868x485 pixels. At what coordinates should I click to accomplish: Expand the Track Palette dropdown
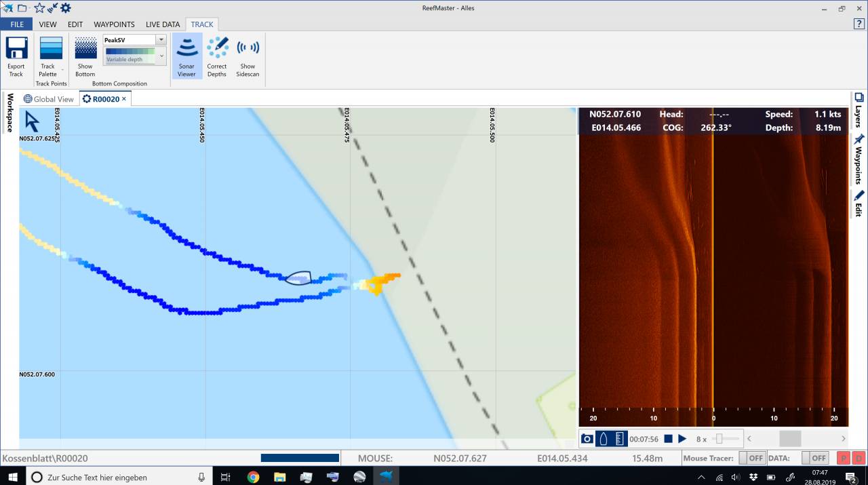point(62,69)
